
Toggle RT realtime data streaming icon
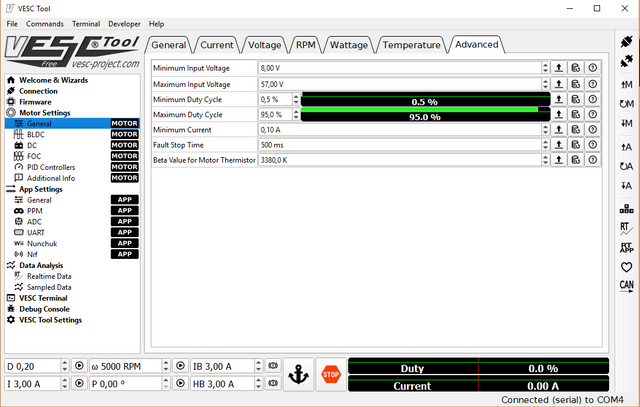[627, 229]
